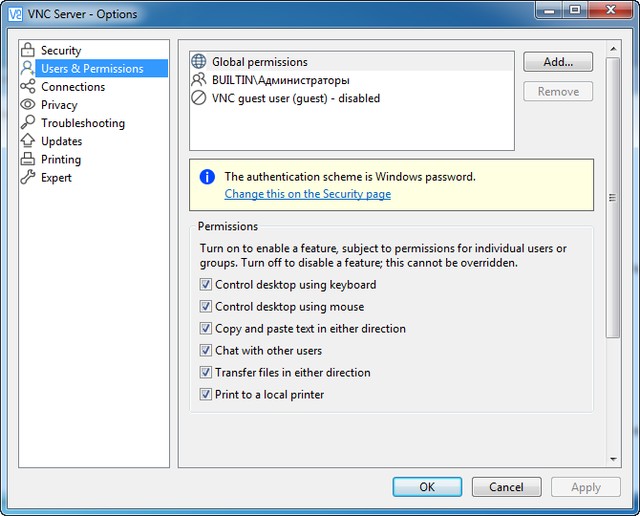Select Global permissions text in list
The width and height of the screenshot is (640, 516).
pos(260,62)
